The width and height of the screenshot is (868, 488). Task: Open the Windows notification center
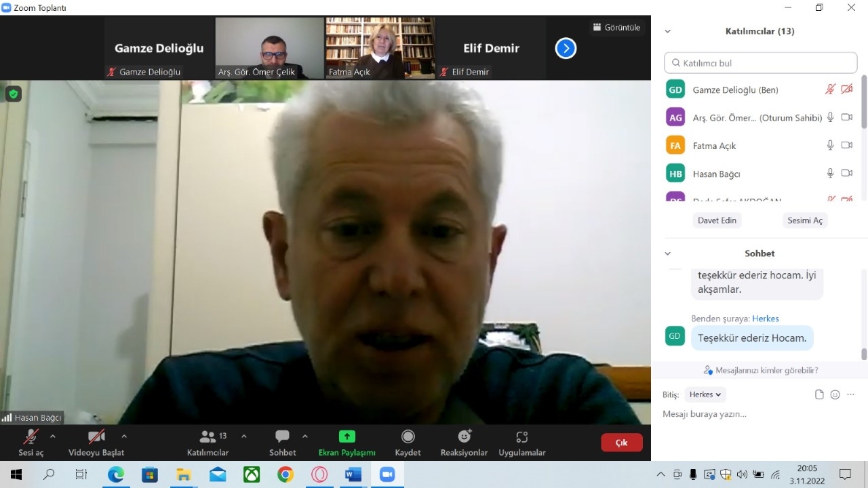pyautogui.click(x=845, y=474)
